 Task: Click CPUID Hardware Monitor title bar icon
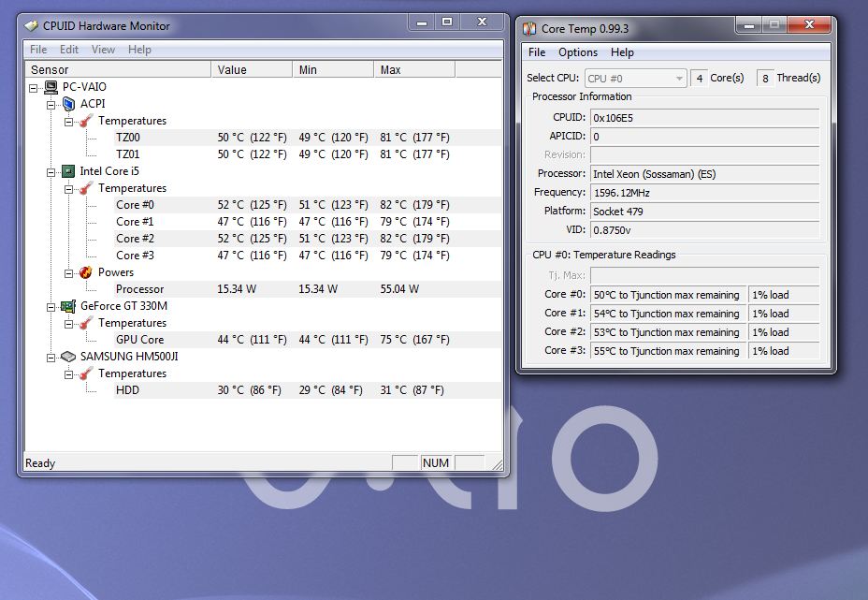pyautogui.click(x=32, y=25)
